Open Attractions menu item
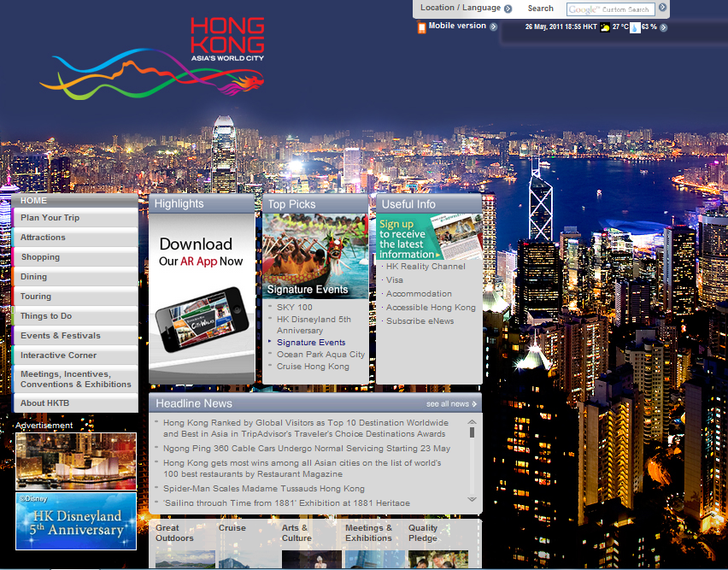The width and height of the screenshot is (728, 570). [74, 238]
